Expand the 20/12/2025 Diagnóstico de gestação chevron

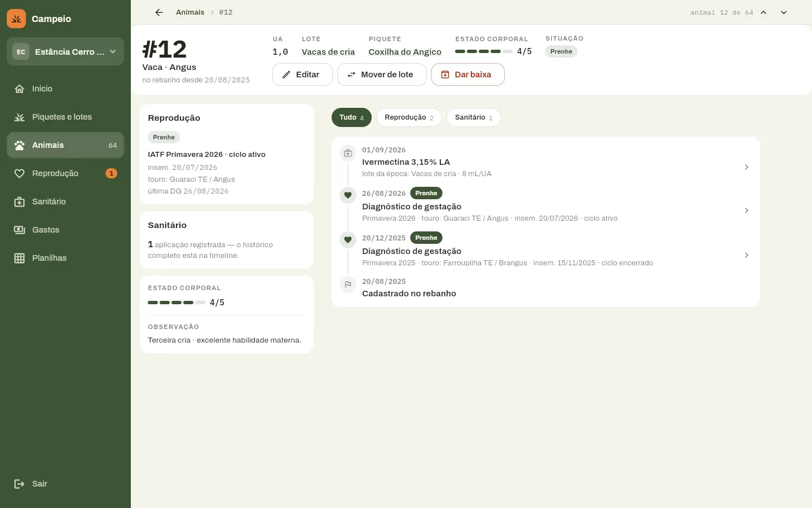tap(747, 255)
